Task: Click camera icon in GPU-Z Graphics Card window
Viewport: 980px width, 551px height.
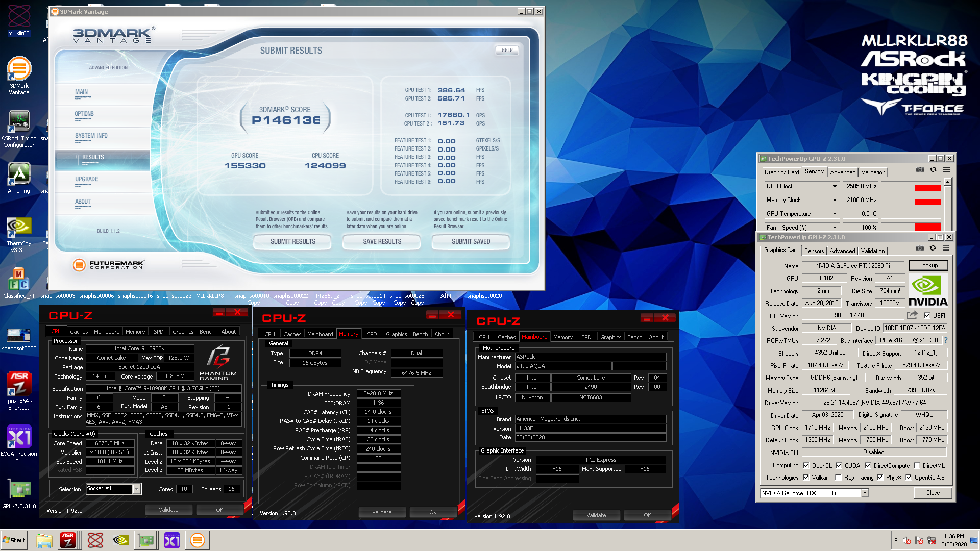Action: tap(919, 248)
